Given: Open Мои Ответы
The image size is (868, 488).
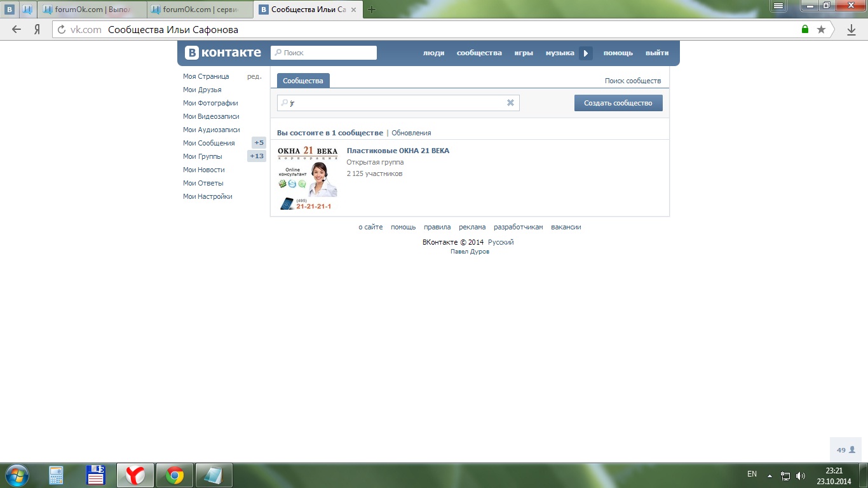Looking at the screenshot, I should point(203,183).
